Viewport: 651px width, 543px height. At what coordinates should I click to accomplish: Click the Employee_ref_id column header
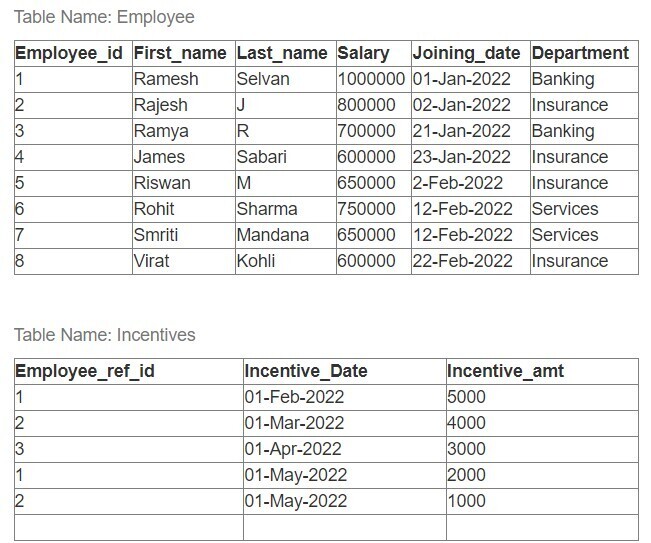click(85, 371)
